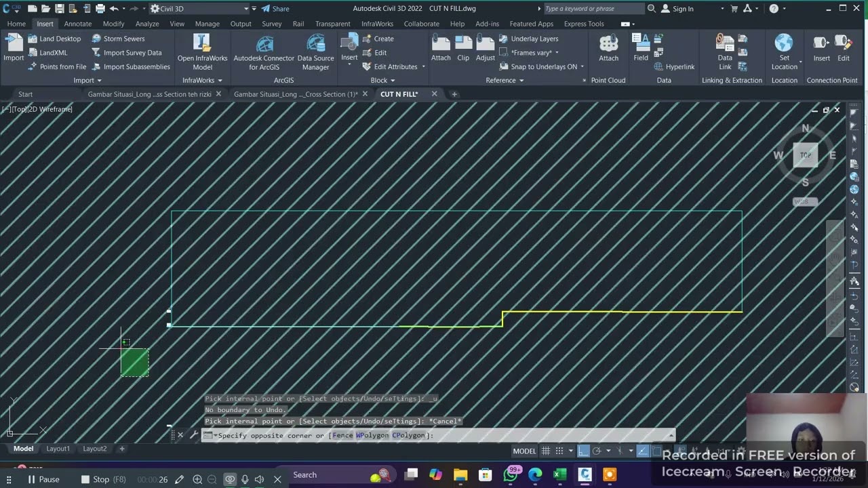Click Import Survey Data
The height and width of the screenshot is (488, 868).
tap(127, 53)
